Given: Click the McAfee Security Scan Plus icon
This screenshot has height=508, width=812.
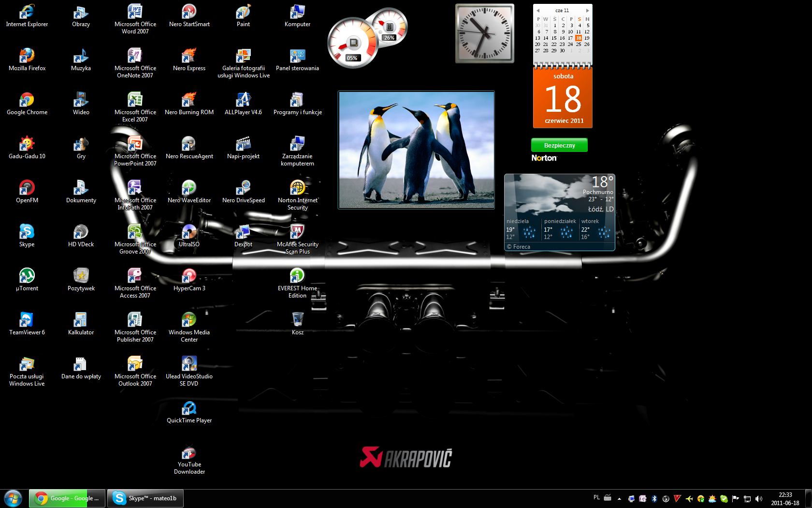Looking at the screenshot, I should click(x=298, y=239).
